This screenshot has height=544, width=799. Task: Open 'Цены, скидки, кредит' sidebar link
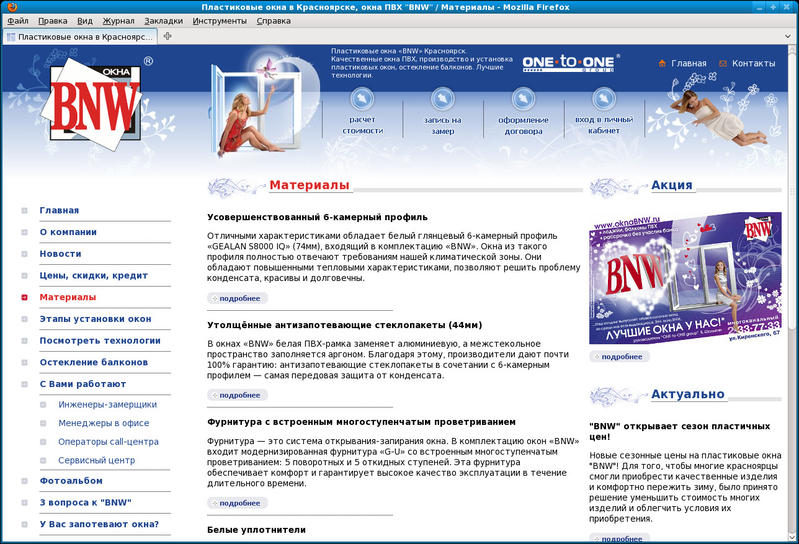[94, 276]
